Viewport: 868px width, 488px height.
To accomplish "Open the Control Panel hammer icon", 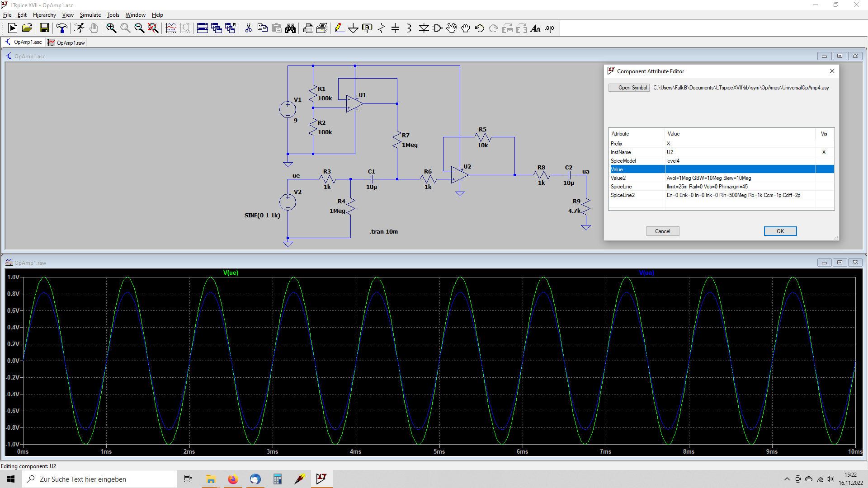I will coord(61,28).
